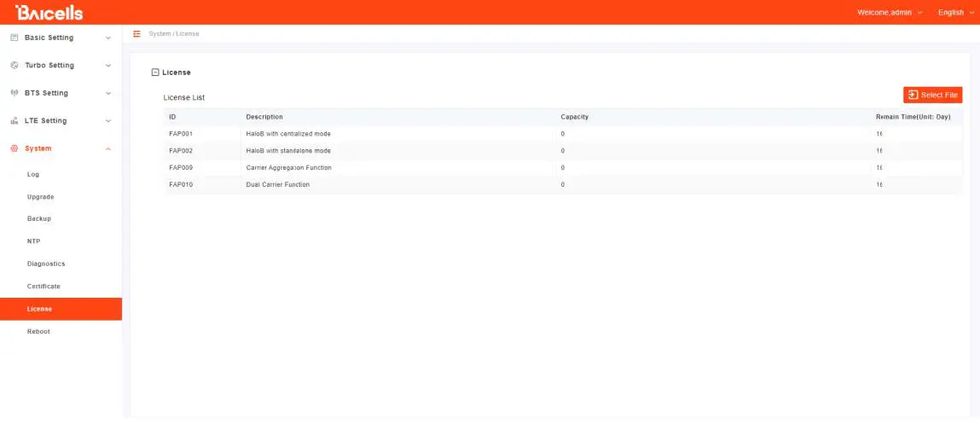Click the capacity value in FAP010 row
The width and height of the screenshot is (980, 424).
[x=563, y=184]
